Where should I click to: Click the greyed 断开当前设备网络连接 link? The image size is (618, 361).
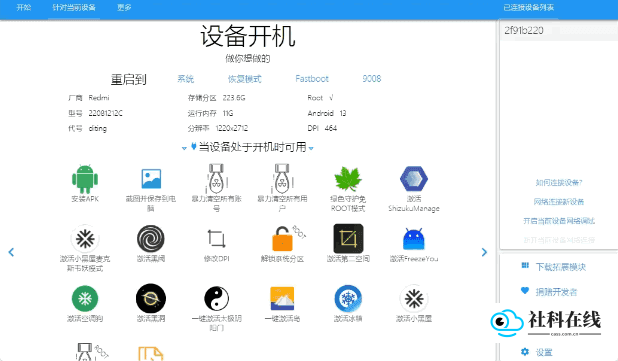click(x=559, y=240)
